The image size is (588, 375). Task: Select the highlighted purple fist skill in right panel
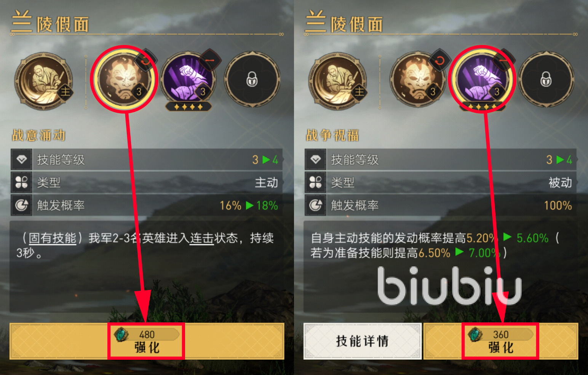482,80
